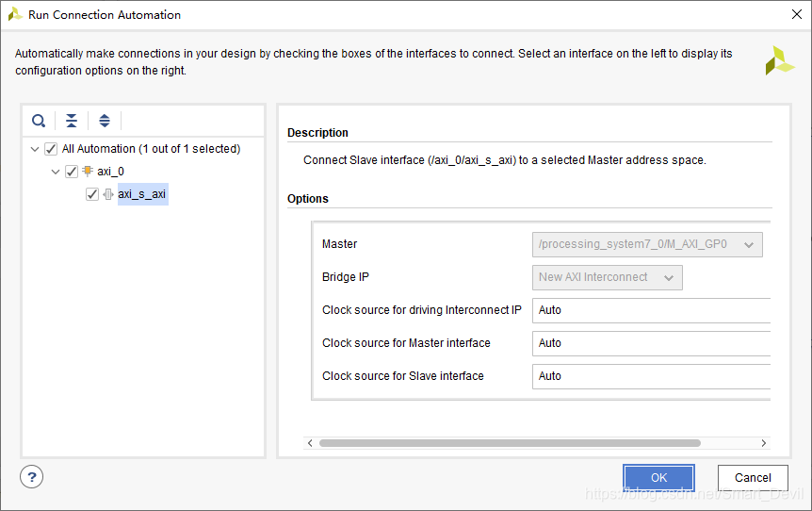Uncheck the axi_s_axi checkbox
812x511 pixels.
point(92,194)
